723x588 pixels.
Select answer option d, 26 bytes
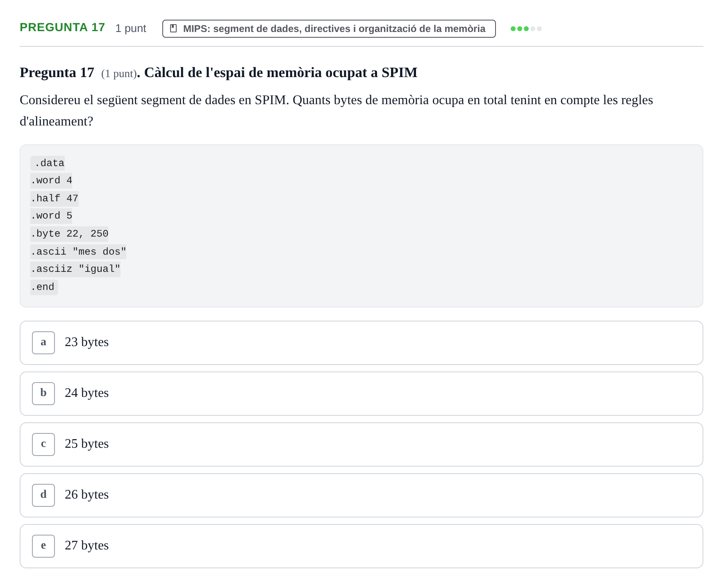tap(361, 495)
